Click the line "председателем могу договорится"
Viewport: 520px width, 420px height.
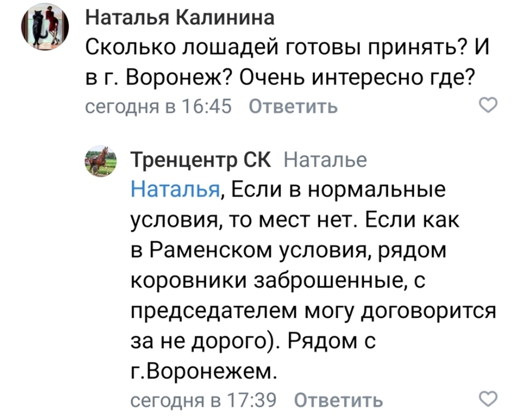pos(313,313)
